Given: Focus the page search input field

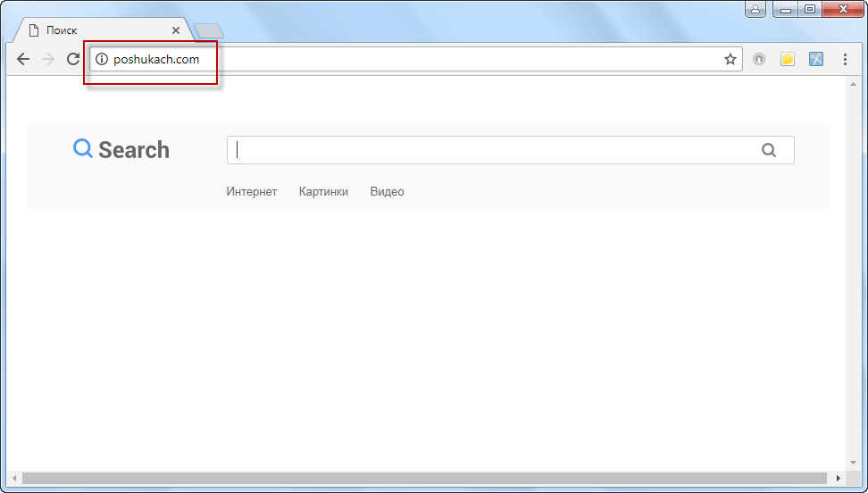Looking at the screenshot, I should [x=491, y=150].
